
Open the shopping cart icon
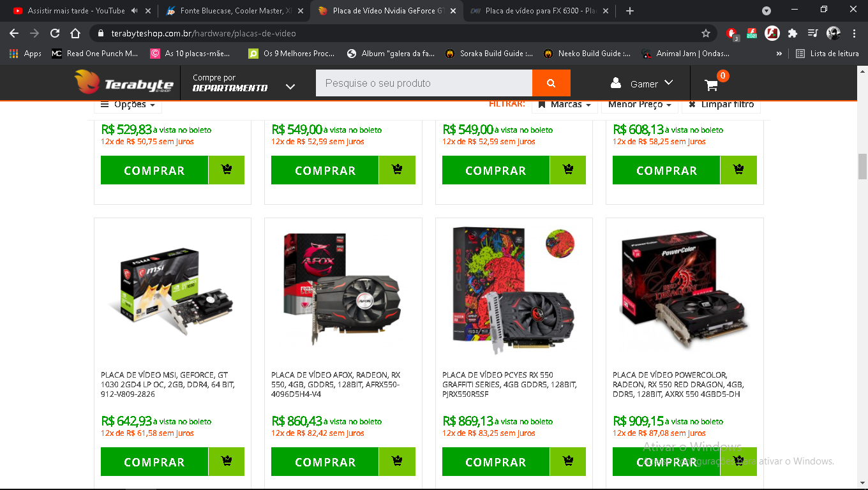pyautogui.click(x=712, y=84)
